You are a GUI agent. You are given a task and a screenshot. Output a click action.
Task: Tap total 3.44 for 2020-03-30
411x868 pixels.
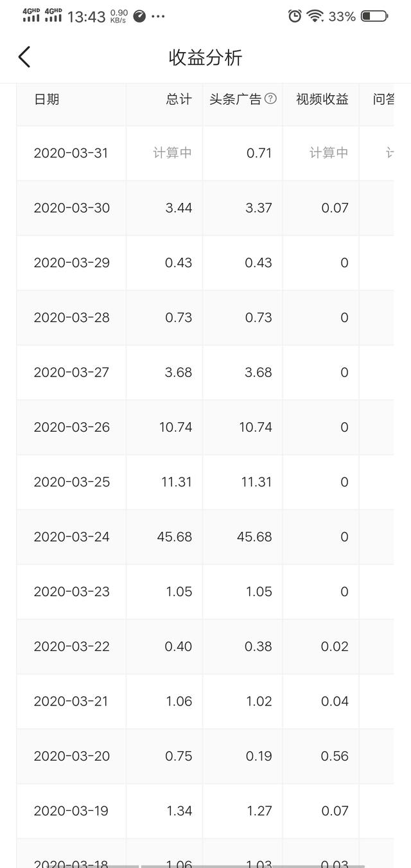pyautogui.click(x=179, y=208)
